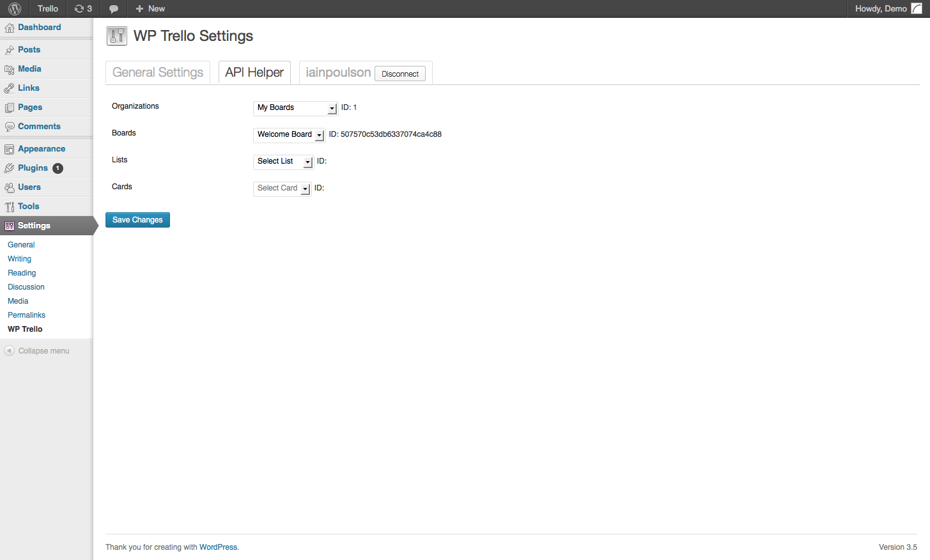Click the Organizations field label
Screen dimensions: 930x560
[x=136, y=106]
